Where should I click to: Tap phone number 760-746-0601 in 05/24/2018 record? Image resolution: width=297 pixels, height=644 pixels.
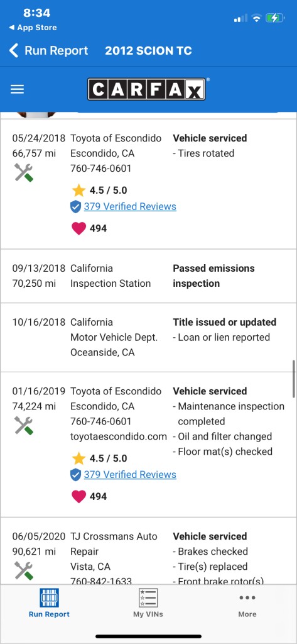(101, 169)
